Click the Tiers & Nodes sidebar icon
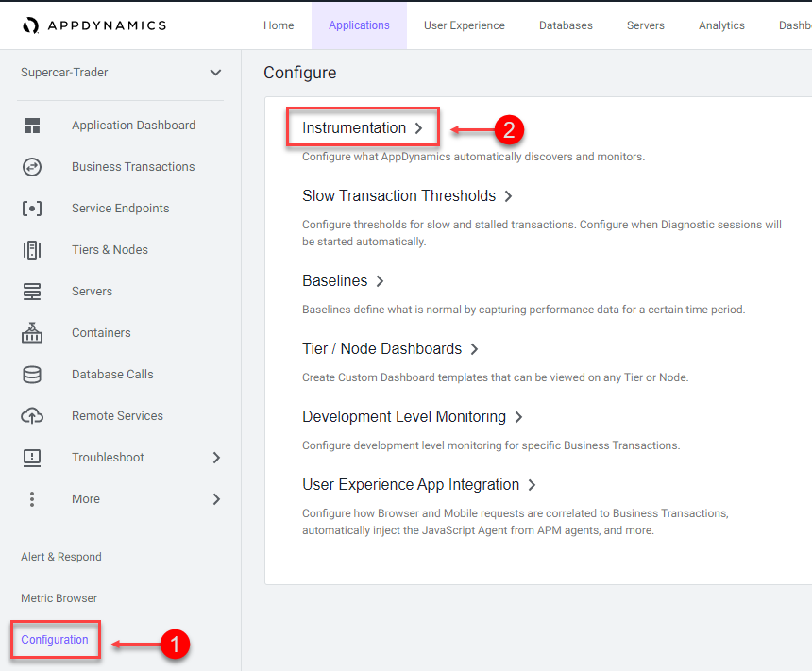Screen dimensions: 812x671 [x=32, y=249]
